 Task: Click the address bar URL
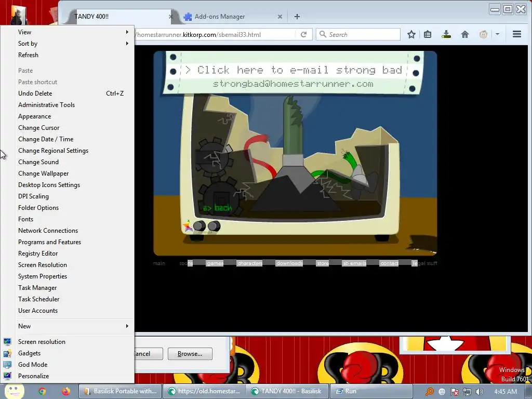click(199, 35)
